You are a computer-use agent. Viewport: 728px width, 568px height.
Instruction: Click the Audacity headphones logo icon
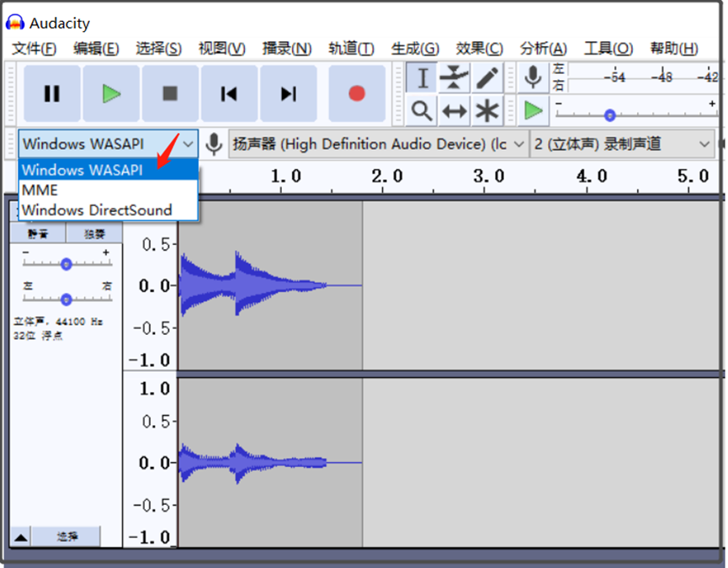pos(15,22)
